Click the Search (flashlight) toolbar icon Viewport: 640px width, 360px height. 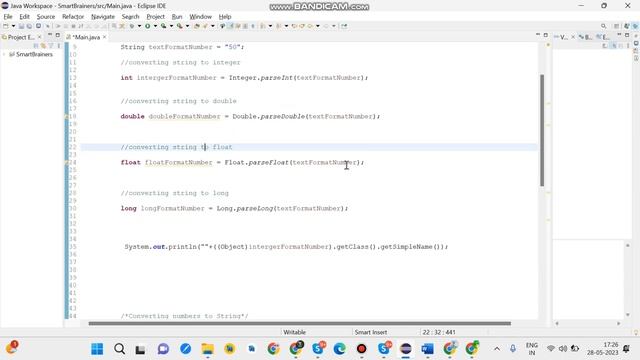pos(205,26)
